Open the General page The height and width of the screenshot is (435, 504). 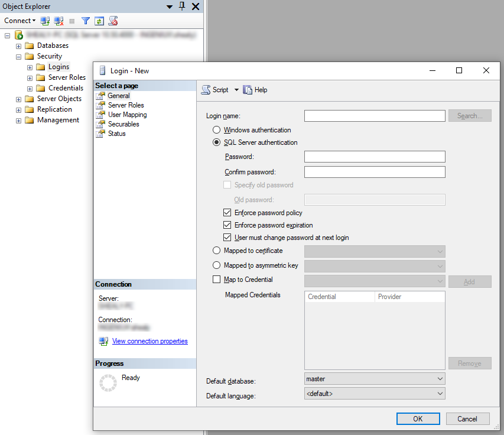click(x=119, y=96)
